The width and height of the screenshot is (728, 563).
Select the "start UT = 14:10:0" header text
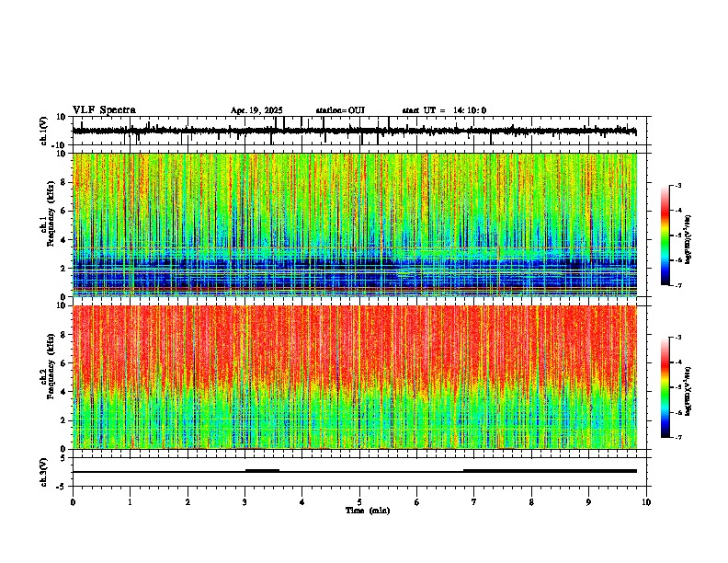(x=444, y=110)
